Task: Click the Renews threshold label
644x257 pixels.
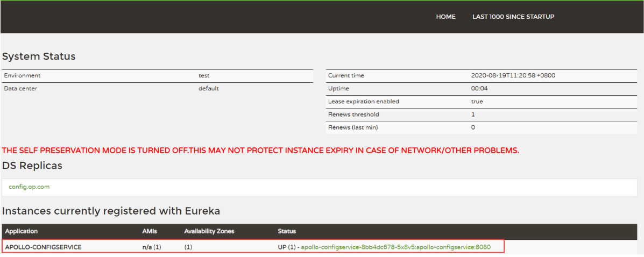Action: tap(353, 115)
